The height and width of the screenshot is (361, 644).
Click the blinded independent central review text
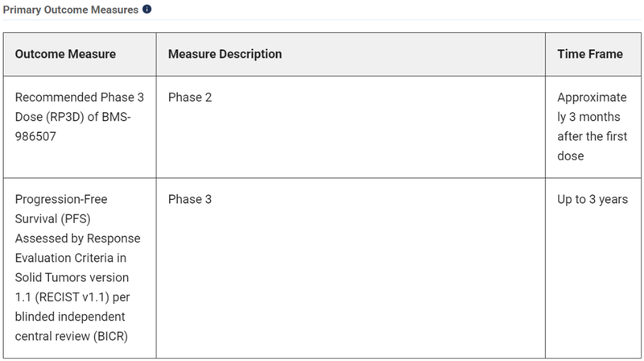[72, 326]
